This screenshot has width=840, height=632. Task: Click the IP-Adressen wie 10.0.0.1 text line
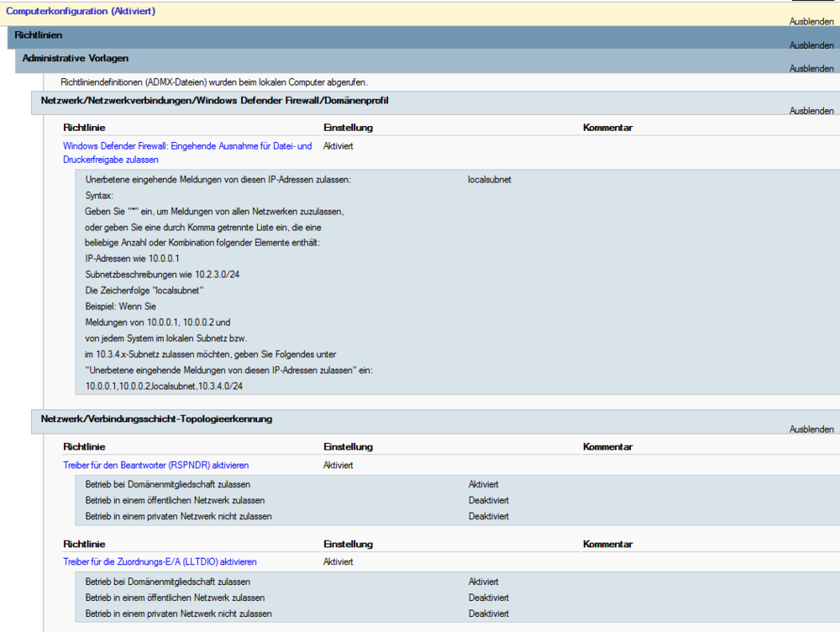(x=133, y=258)
